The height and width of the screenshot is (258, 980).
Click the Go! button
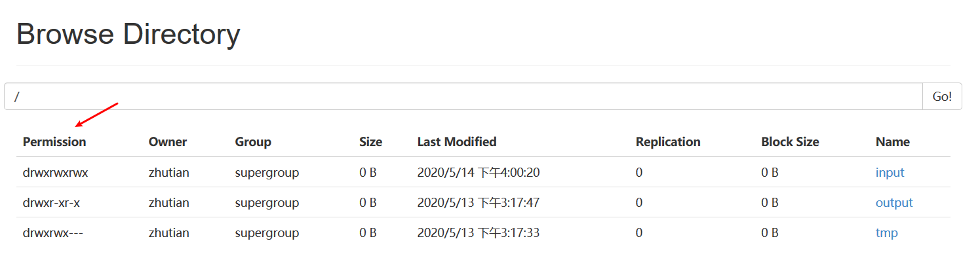coord(942,96)
